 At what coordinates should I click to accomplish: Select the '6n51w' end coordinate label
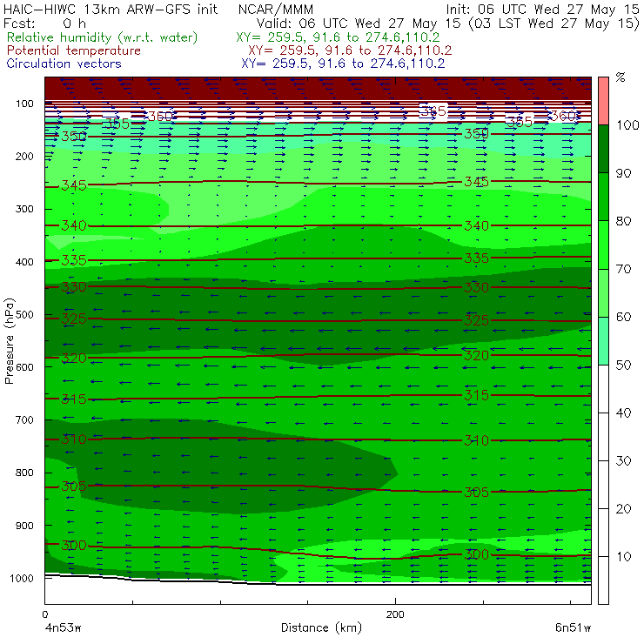pyautogui.click(x=573, y=627)
